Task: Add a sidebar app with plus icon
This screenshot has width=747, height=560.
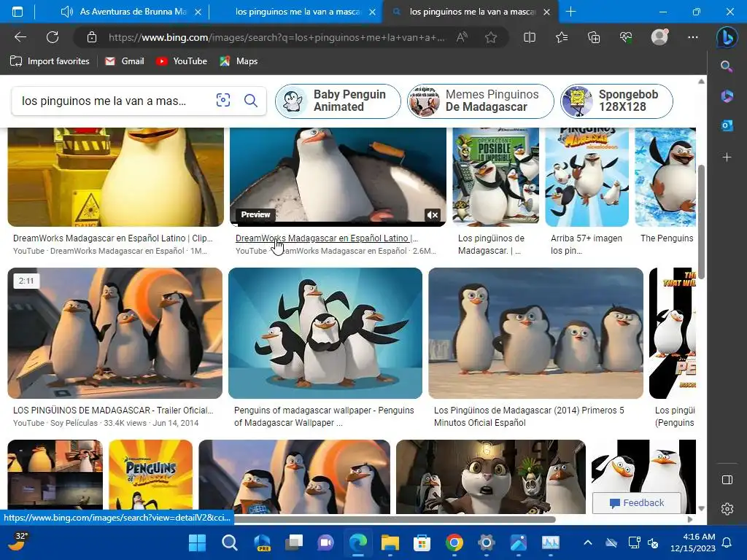Action: (x=727, y=157)
